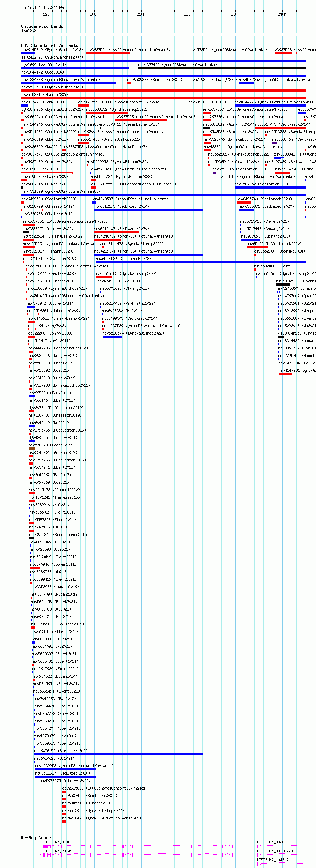This screenshot has width=316, height=868.
Task: Click esv2665628 (1000GenomesConsortiumPhase1) label
Action: pyautogui.click(x=105, y=788)
